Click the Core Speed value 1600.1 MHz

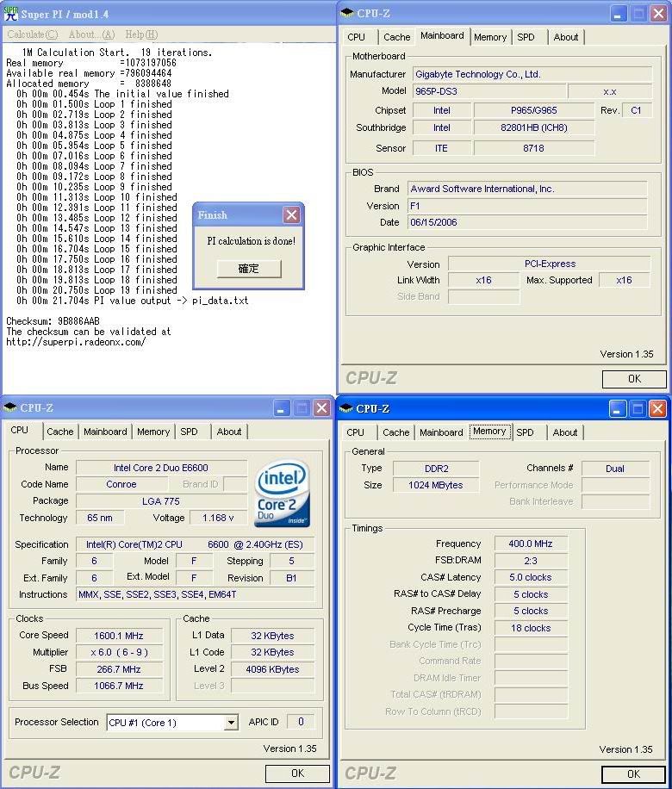click(119, 636)
